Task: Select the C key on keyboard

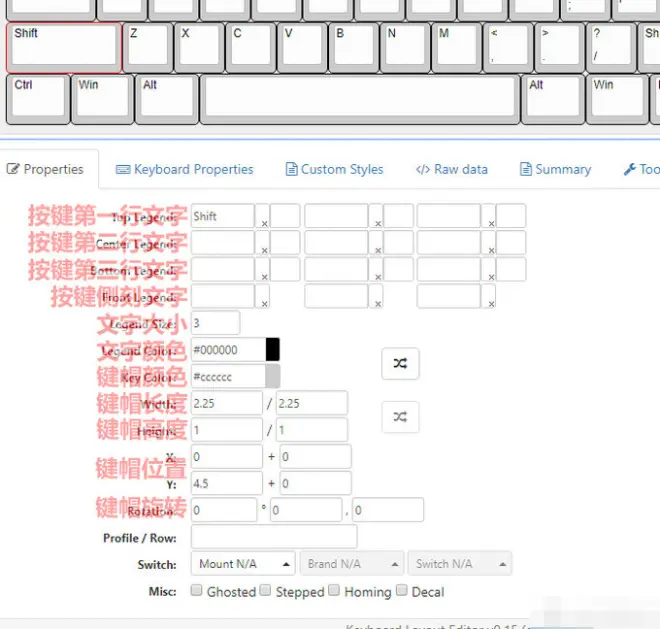Action: coord(251,48)
